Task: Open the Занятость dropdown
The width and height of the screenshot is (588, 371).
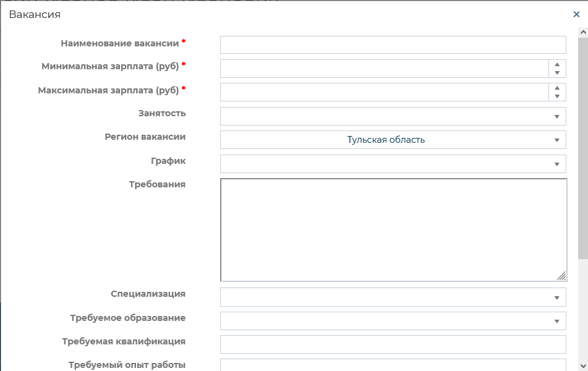Action: [393, 116]
